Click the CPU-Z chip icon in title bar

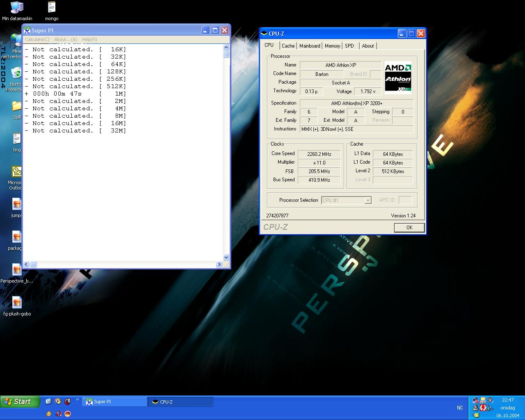click(264, 34)
